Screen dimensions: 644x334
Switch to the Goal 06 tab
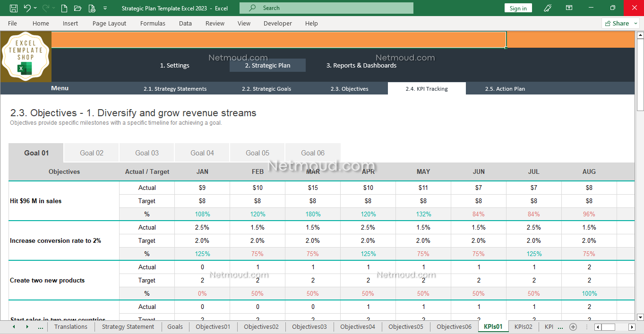tap(313, 153)
